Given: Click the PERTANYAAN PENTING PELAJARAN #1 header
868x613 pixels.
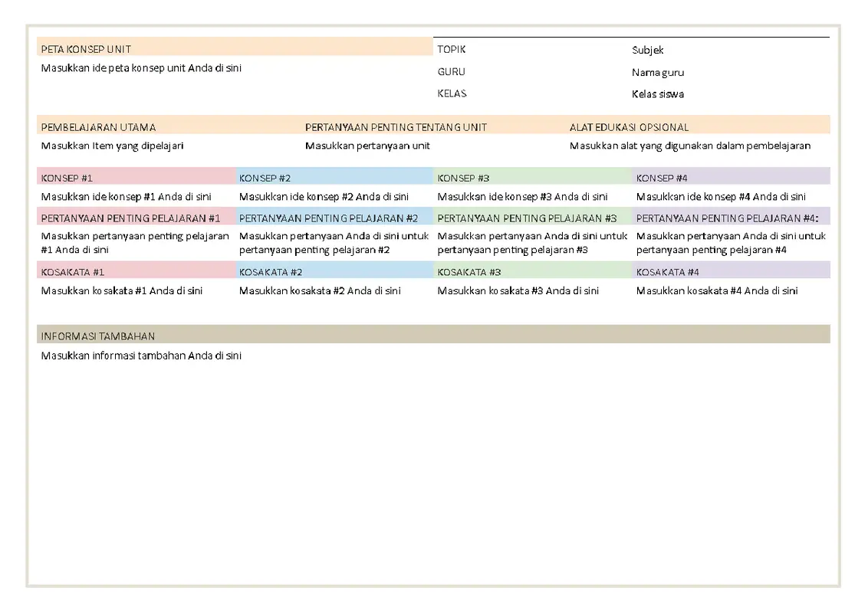Looking at the screenshot, I should pyautogui.click(x=136, y=218).
